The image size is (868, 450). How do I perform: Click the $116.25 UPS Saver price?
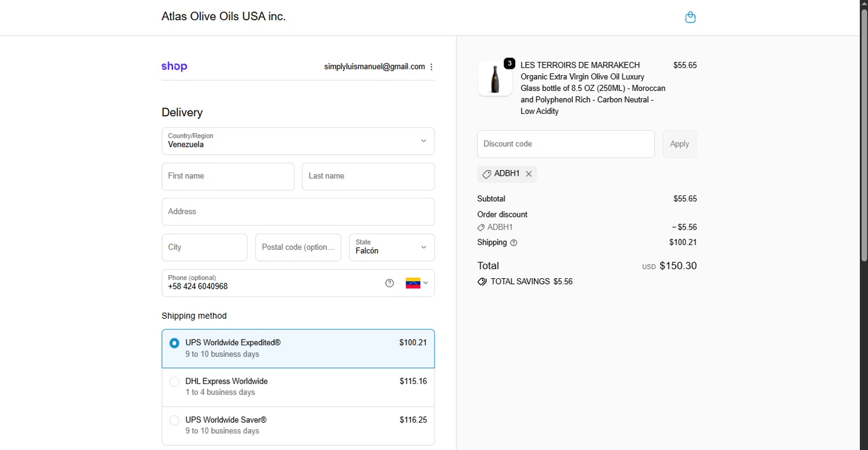[x=413, y=420]
